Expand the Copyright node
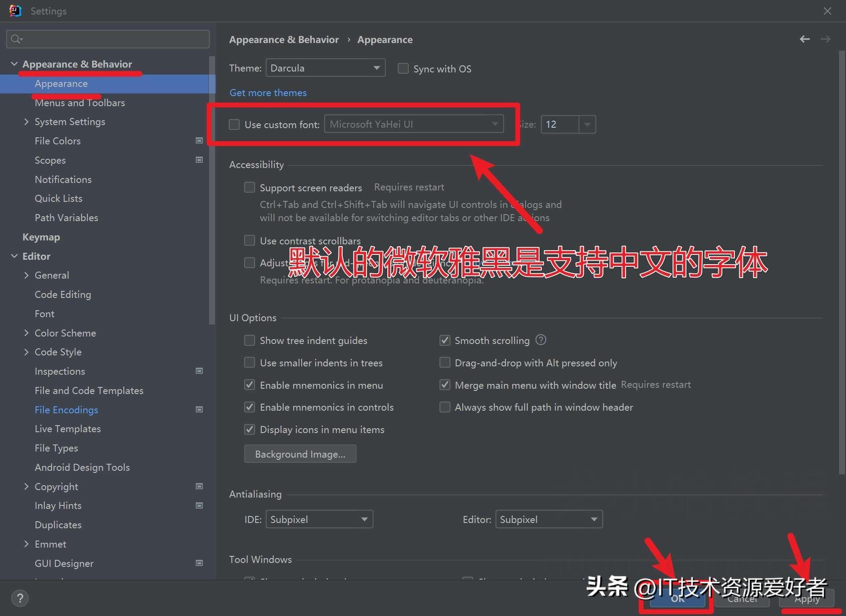The width and height of the screenshot is (846, 616). (x=26, y=486)
